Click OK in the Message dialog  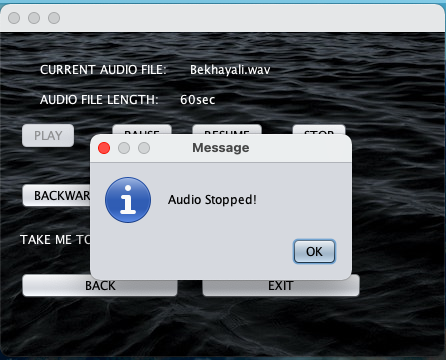[x=314, y=252]
